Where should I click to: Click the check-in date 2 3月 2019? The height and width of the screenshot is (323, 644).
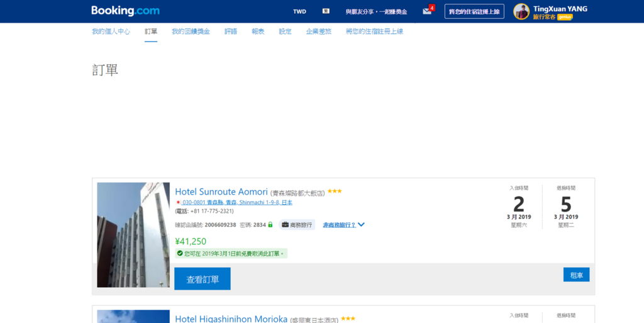(x=519, y=208)
